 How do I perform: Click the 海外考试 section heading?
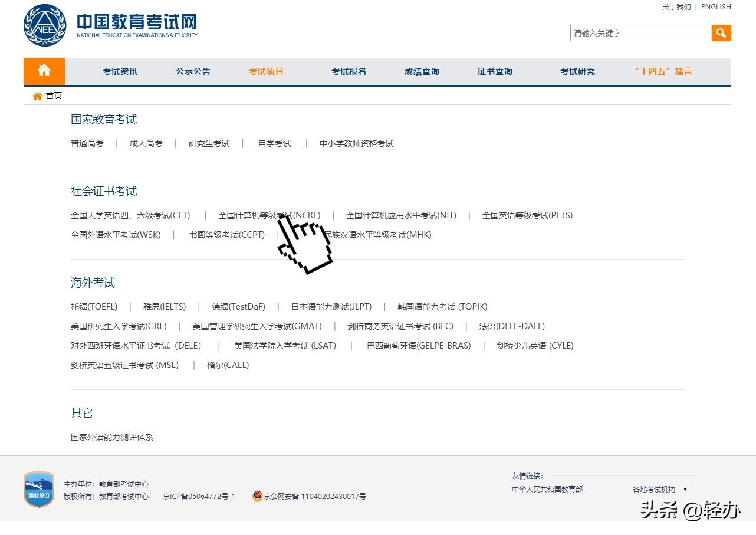(93, 283)
